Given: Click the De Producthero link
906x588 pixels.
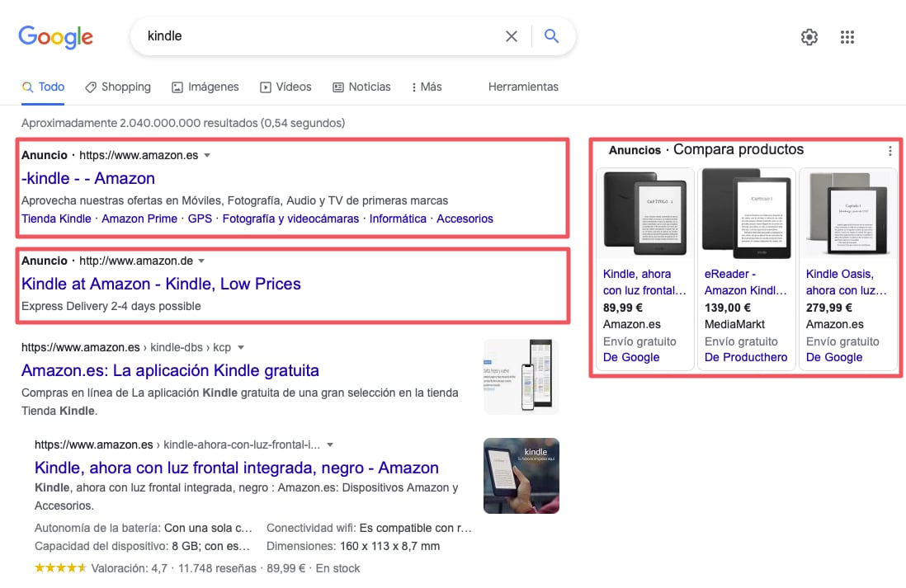Looking at the screenshot, I should pyautogui.click(x=746, y=358).
